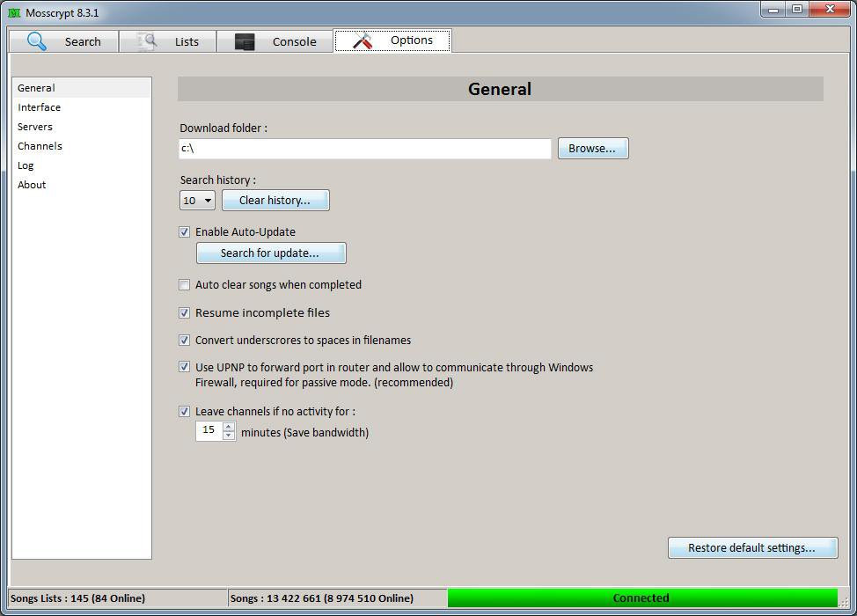Switch to the Search tab

click(64, 41)
